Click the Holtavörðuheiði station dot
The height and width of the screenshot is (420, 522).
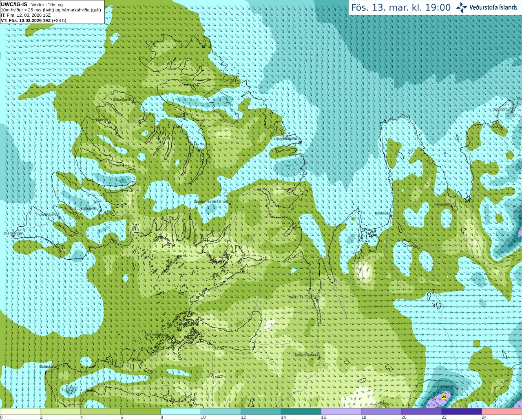point(319,358)
